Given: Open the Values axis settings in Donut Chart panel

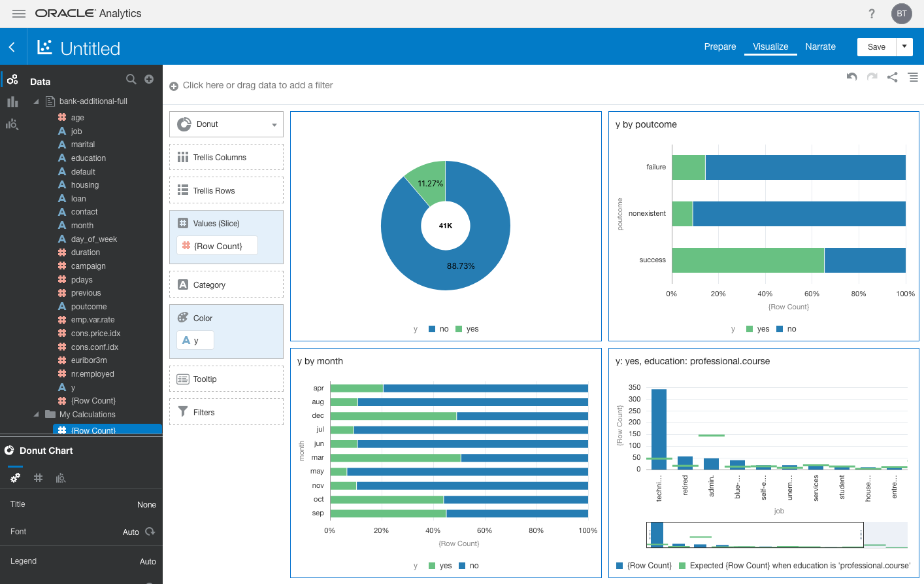Looking at the screenshot, I should [38, 477].
